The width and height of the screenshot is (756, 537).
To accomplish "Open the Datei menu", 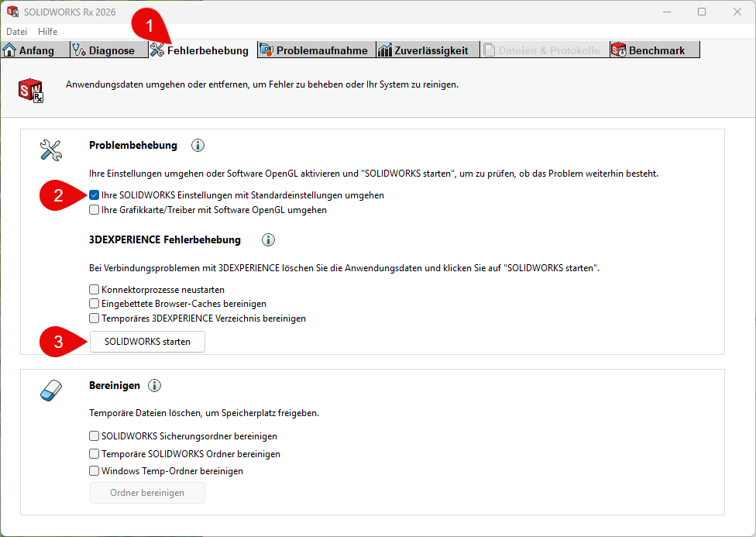I will (16, 32).
